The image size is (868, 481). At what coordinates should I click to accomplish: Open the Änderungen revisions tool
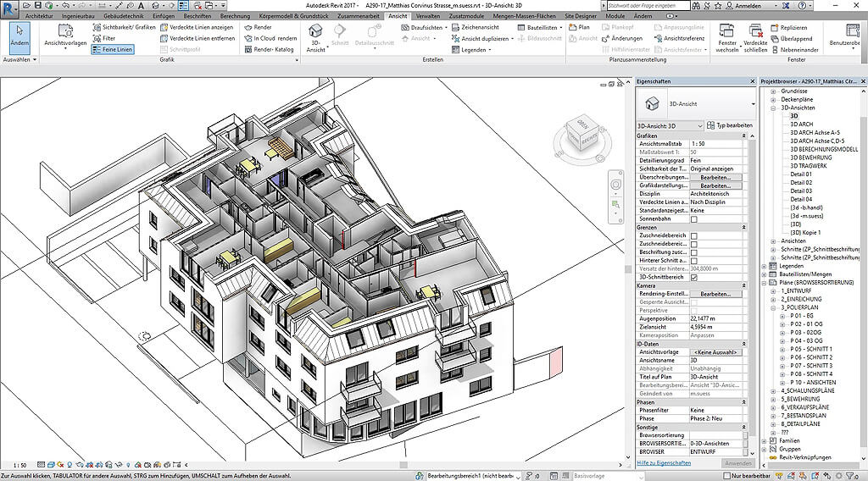(x=626, y=38)
